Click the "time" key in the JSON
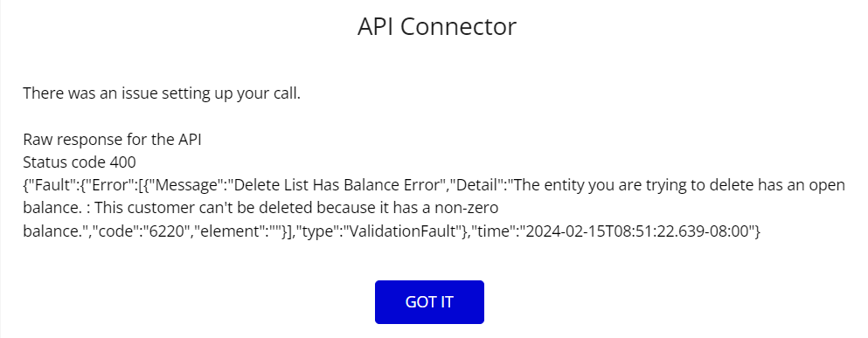The height and width of the screenshot is (338, 868). click(494, 231)
